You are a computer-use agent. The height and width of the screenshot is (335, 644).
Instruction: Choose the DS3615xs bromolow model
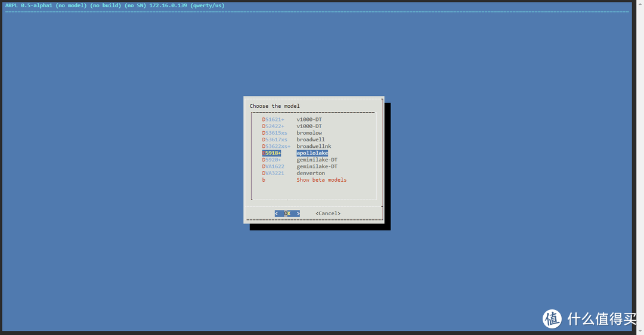292,133
